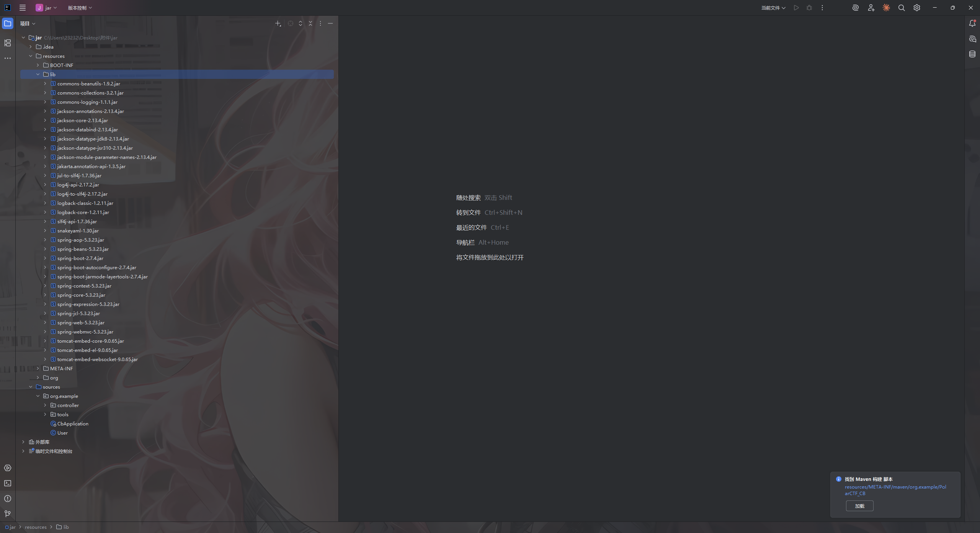Open the Git version control tool window
This screenshot has height=533, width=980.
point(8,514)
